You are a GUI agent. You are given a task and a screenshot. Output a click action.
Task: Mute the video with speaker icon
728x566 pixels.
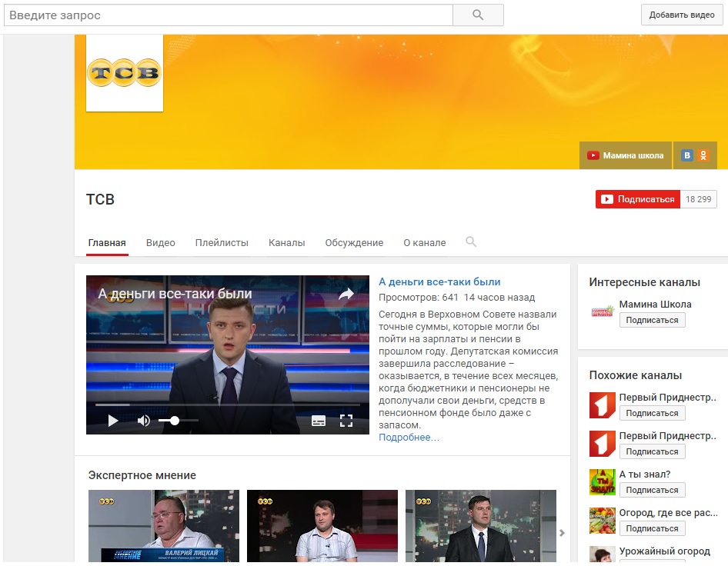[x=143, y=421]
